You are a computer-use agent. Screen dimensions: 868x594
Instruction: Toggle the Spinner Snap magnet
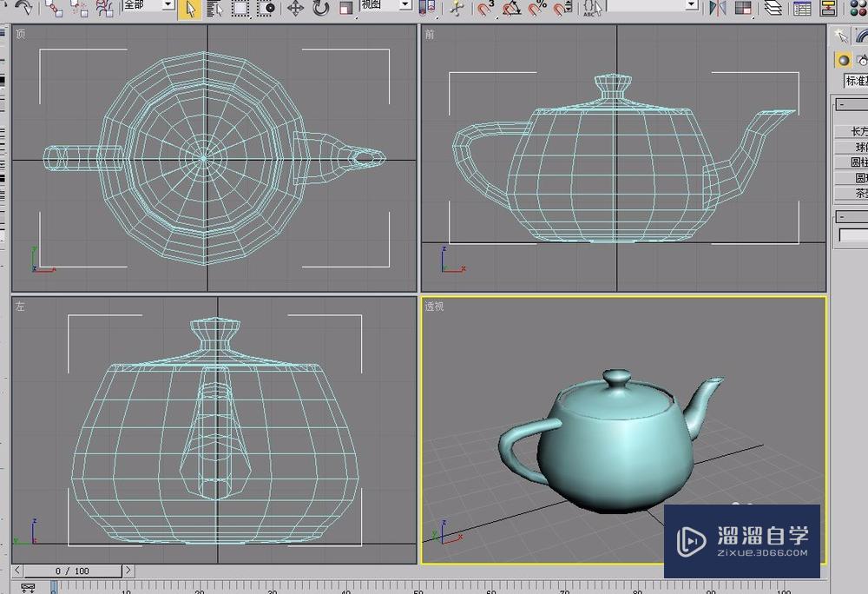(x=563, y=8)
